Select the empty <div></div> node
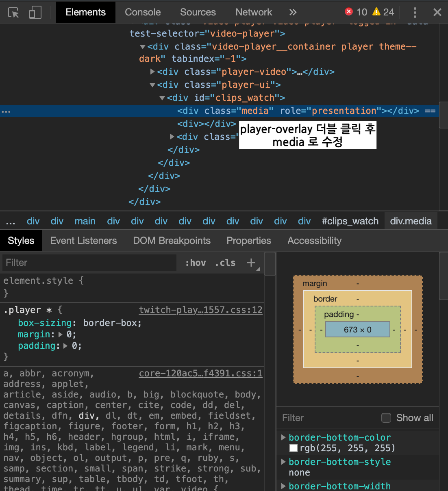 (207, 124)
